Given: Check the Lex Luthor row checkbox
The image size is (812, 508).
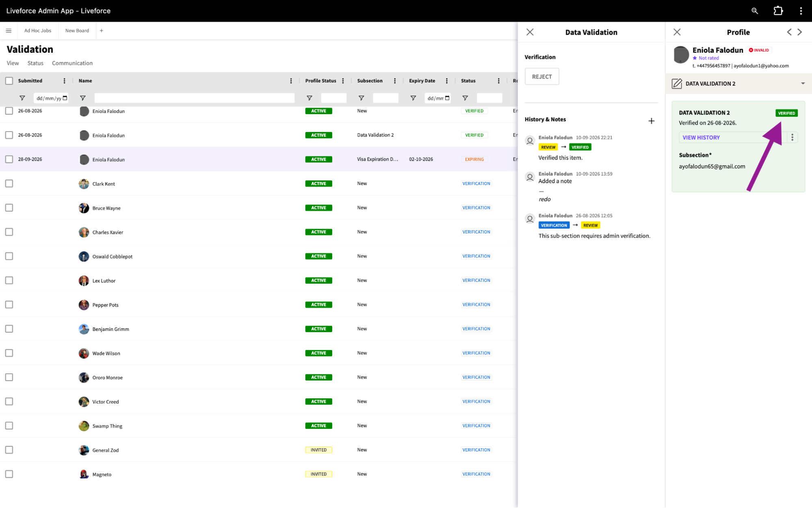Looking at the screenshot, I should 9,281.
